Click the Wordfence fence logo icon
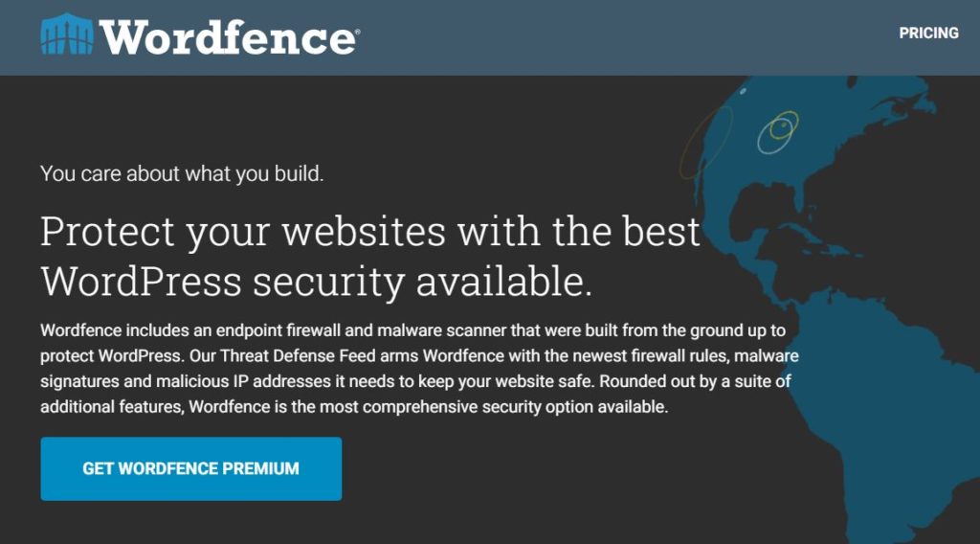The height and width of the screenshot is (544, 980). 67,34
